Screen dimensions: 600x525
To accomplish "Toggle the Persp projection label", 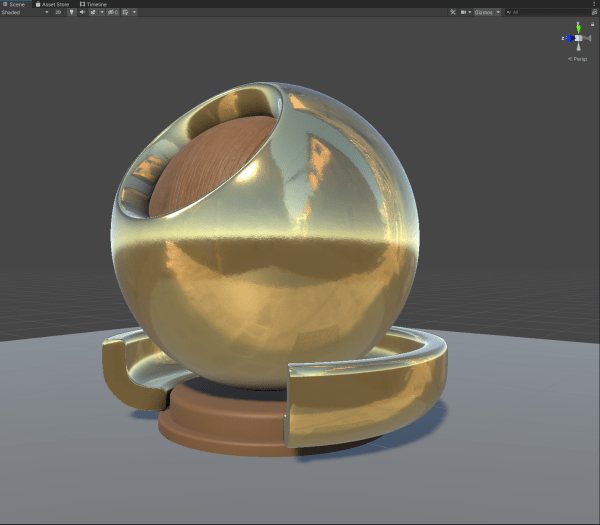I will [x=579, y=59].
